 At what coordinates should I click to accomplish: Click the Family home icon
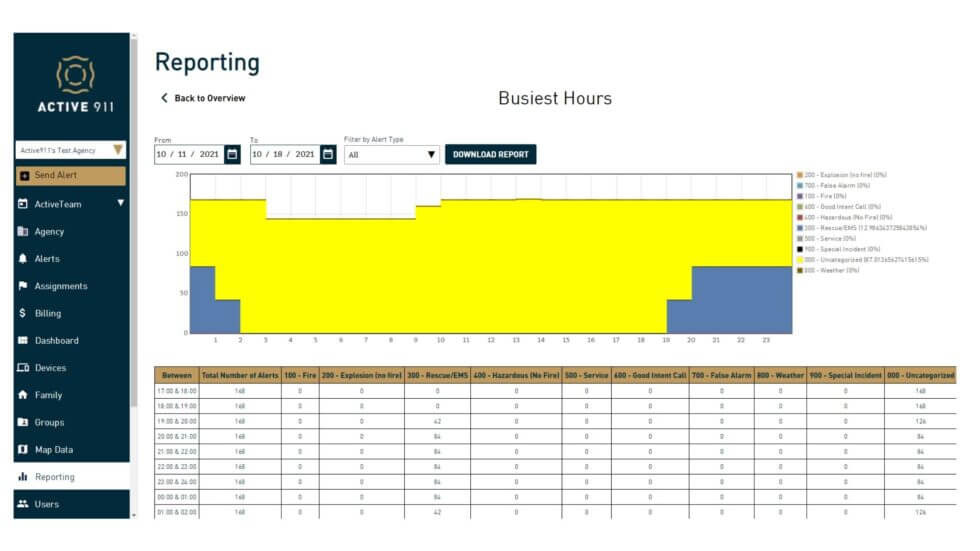(23, 395)
